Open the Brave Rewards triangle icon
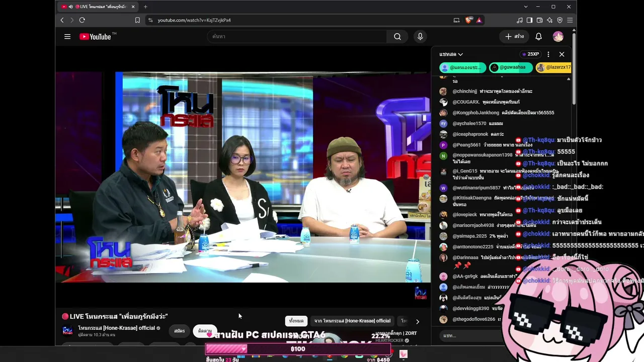This screenshot has width=644, height=362. (479, 20)
